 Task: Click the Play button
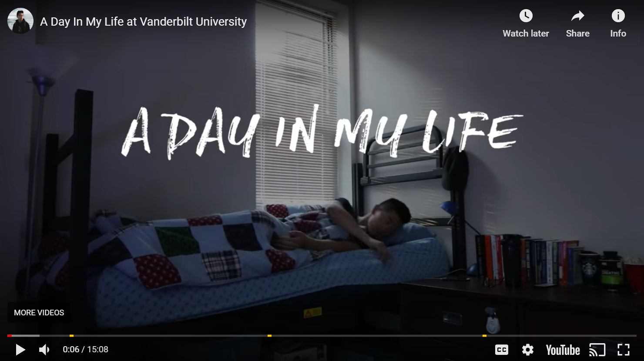tap(20, 349)
